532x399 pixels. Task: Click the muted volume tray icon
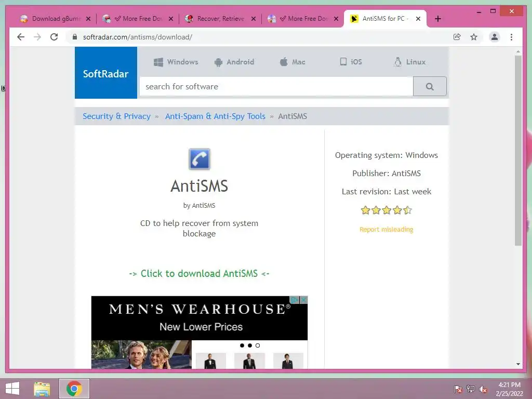pos(483,389)
